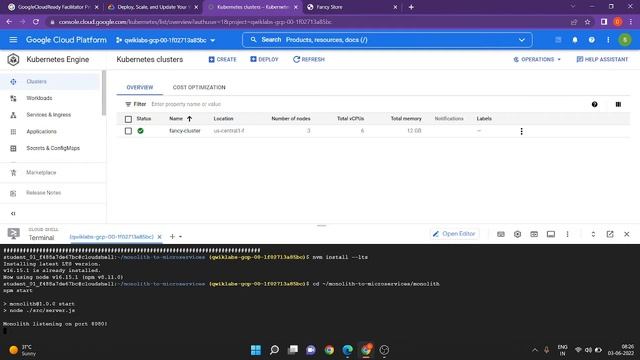640x360 pixels.
Task: Expand the new terminal tab dropdown arrow
Action: pos(180,237)
